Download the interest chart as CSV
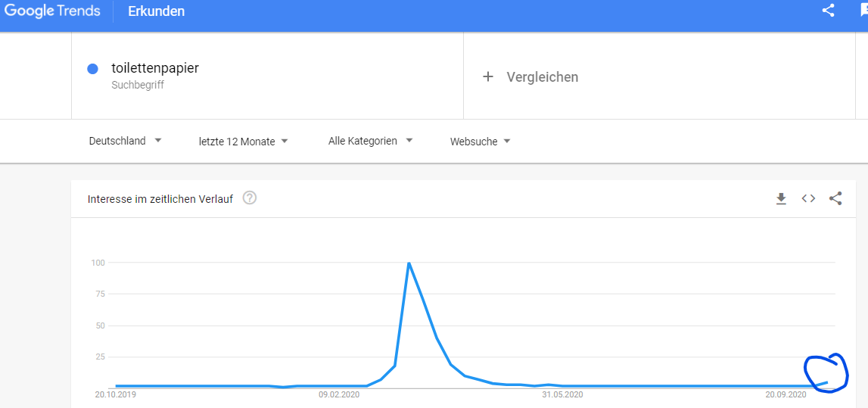Screen dimensions: 868x408 pos(781,199)
